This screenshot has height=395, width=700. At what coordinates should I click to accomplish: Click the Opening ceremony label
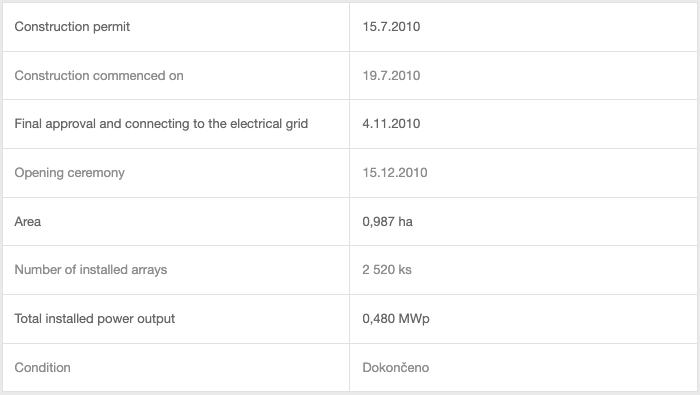click(70, 173)
